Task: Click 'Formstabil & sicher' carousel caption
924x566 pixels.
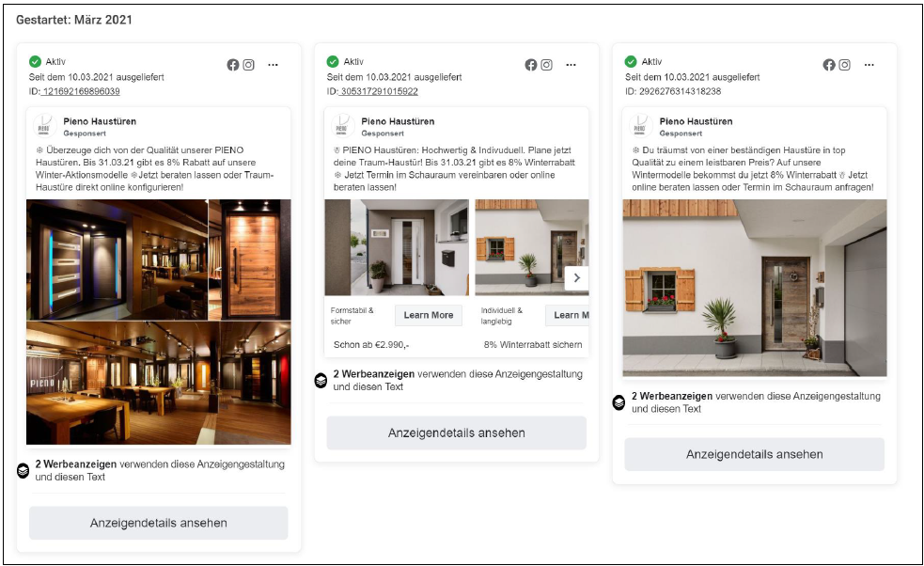Action: [352, 315]
